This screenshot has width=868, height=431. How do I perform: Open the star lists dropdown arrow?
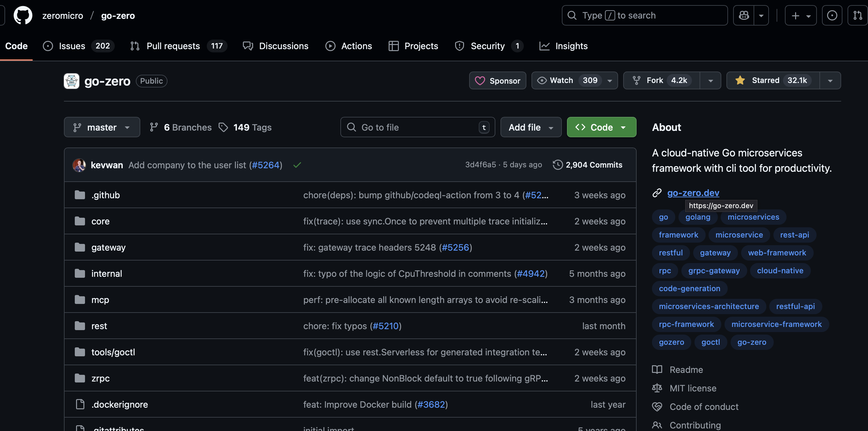pos(830,81)
